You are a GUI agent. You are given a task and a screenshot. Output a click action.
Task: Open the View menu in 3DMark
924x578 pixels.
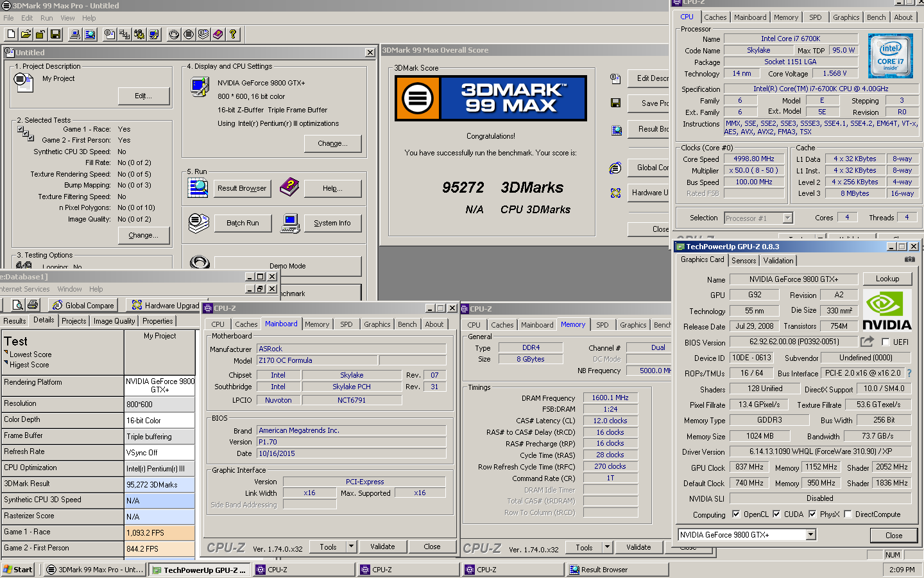pyautogui.click(x=67, y=18)
